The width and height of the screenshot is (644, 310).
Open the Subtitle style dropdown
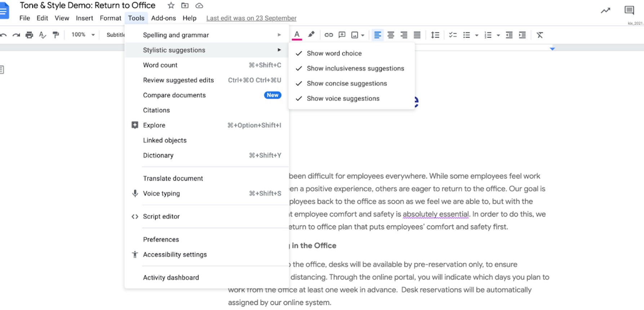[x=115, y=35]
